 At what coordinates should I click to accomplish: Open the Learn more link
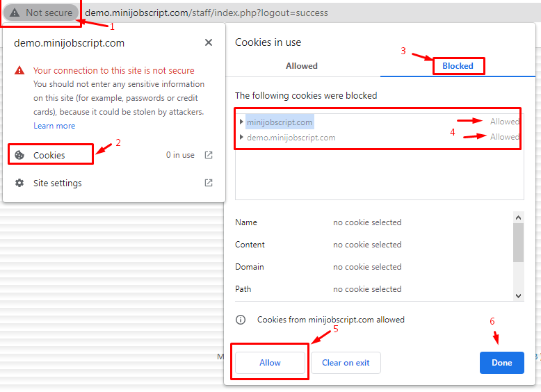click(54, 126)
